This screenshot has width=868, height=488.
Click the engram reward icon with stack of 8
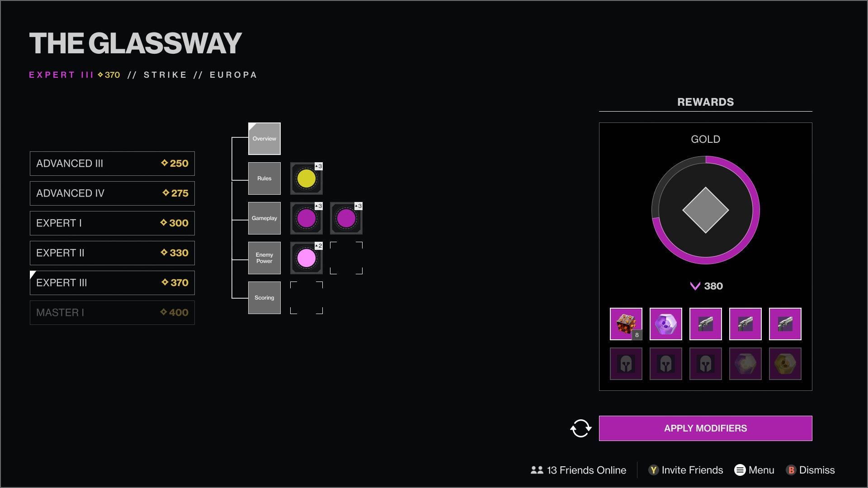pyautogui.click(x=626, y=324)
